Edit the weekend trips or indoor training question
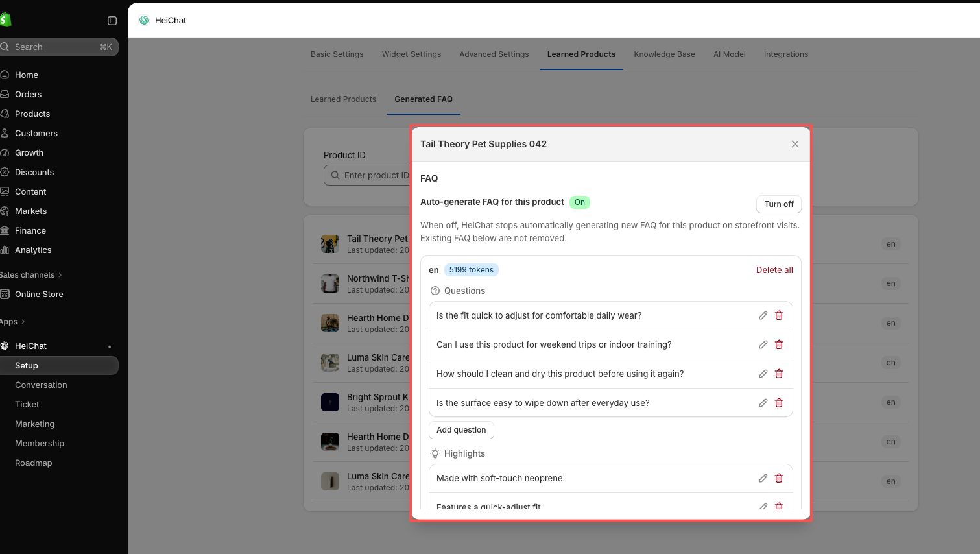This screenshot has height=554, width=980. 763,344
